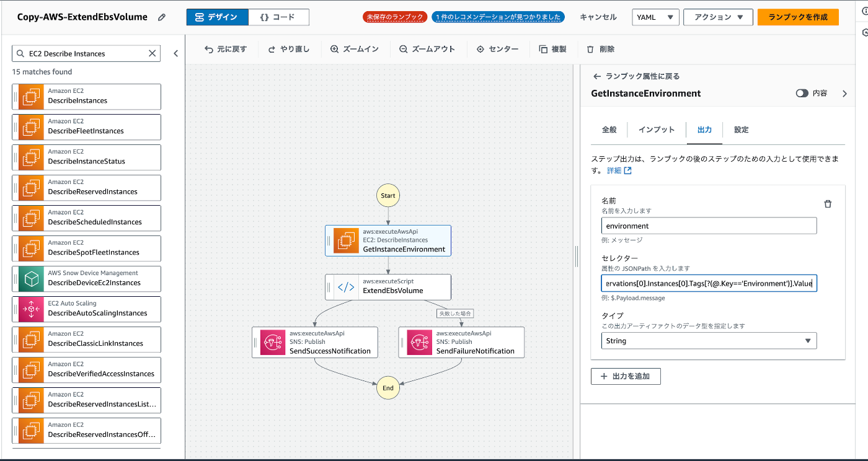The width and height of the screenshot is (868, 461).
Task: Open the タイプ String dropdown
Action: coord(709,341)
